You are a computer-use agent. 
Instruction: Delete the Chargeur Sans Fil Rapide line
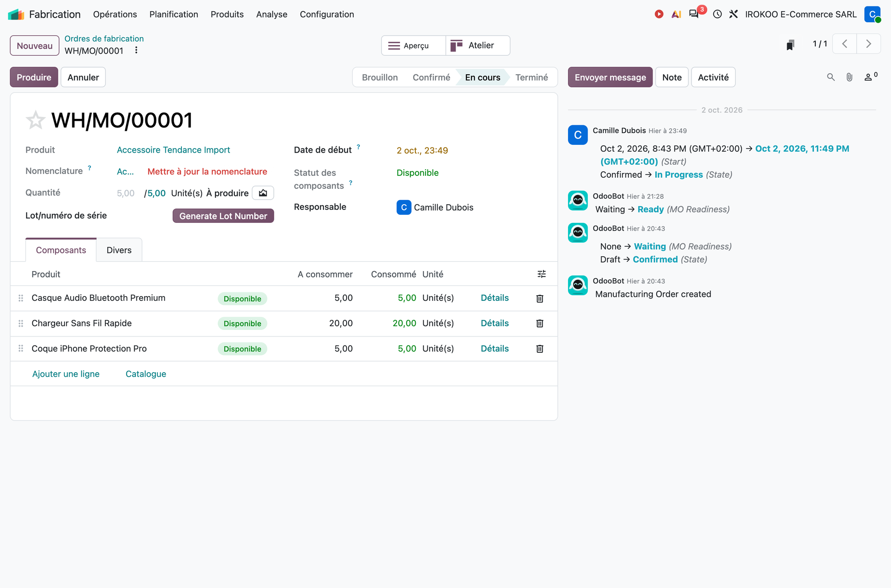(540, 323)
